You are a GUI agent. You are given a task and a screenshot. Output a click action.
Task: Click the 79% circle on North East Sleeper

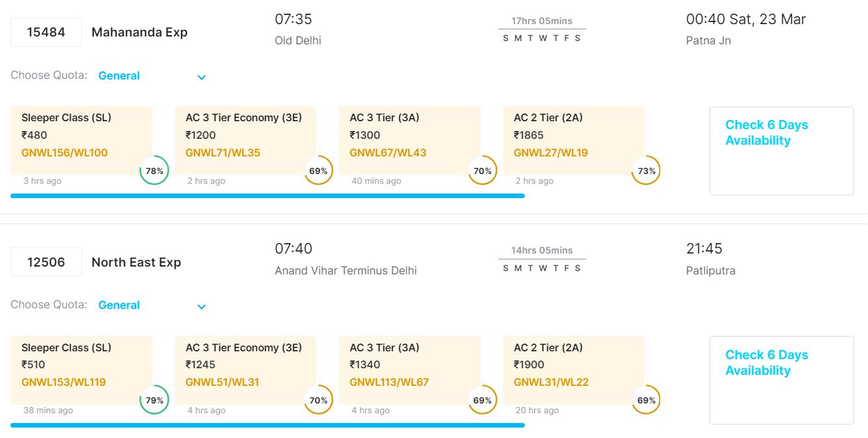click(154, 400)
